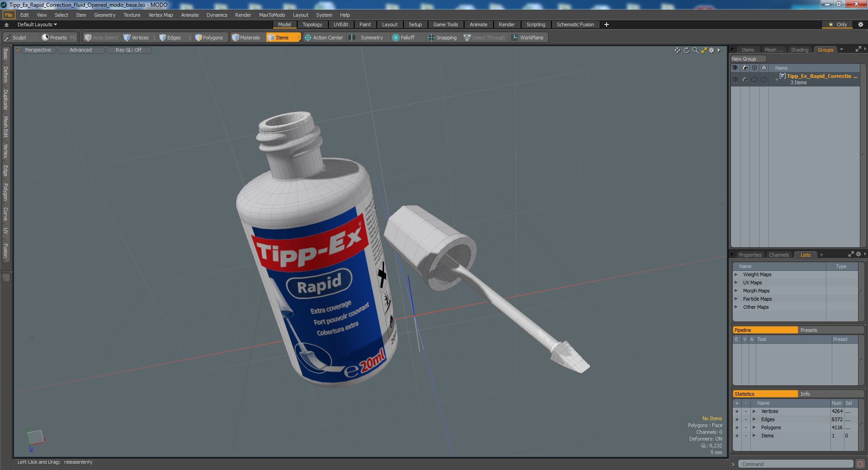Expand the Tipp_Ex_Rapid_Correctio group
This screenshot has width=868, height=470.
tap(777, 79)
